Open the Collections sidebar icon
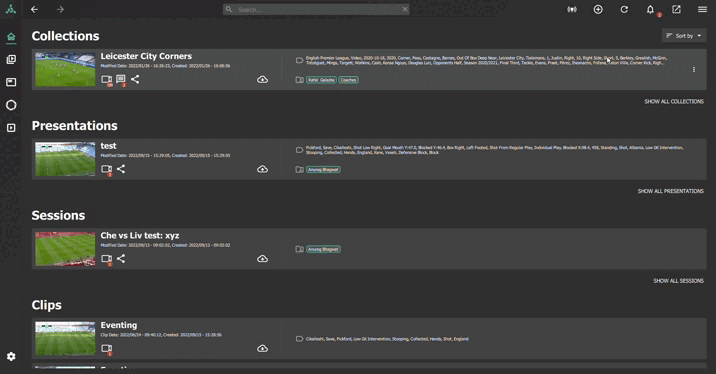 [x=11, y=59]
